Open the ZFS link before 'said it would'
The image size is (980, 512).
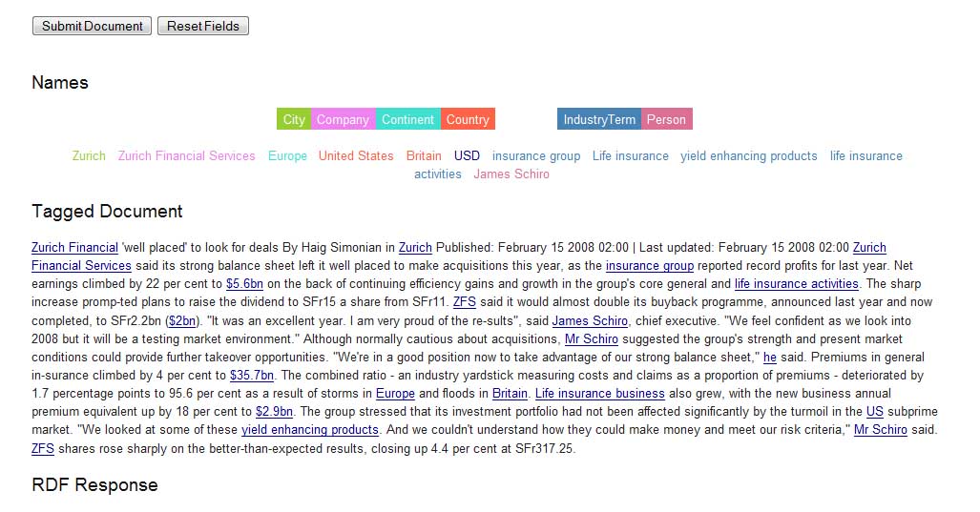coord(465,301)
